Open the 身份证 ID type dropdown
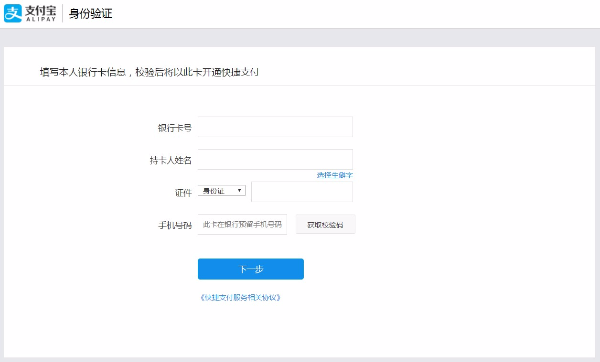600x362 pixels. click(222, 191)
